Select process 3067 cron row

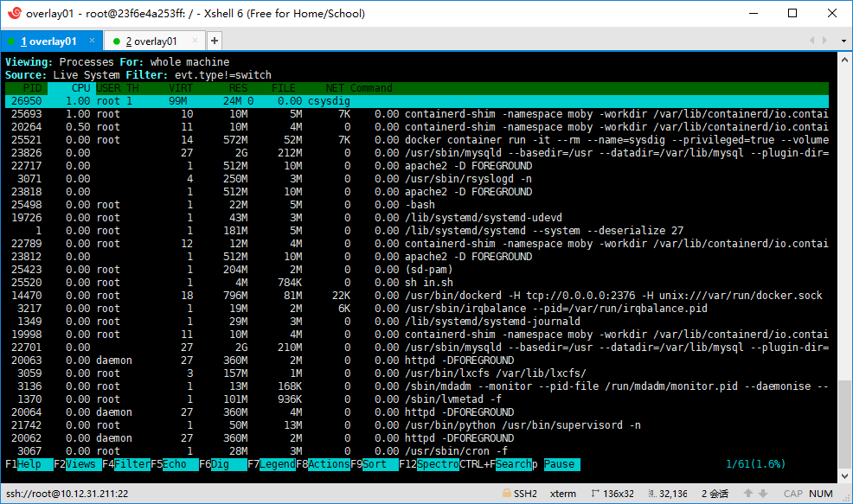click(417, 450)
